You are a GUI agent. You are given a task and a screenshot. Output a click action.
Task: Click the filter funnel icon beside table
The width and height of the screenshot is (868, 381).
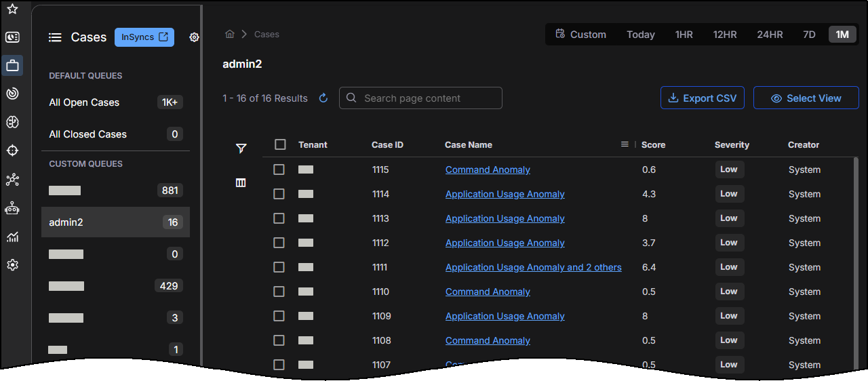click(241, 148)
